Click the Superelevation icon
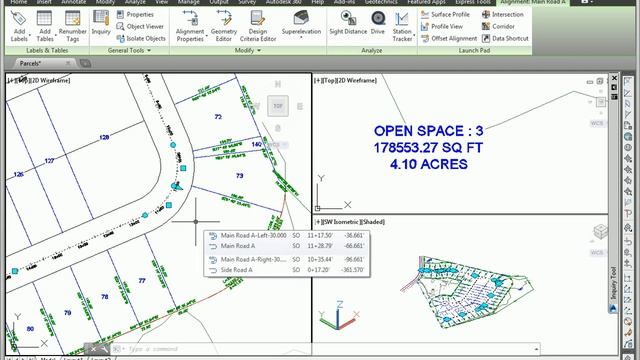This screenshot has height=360, width=640. (301, 18)
